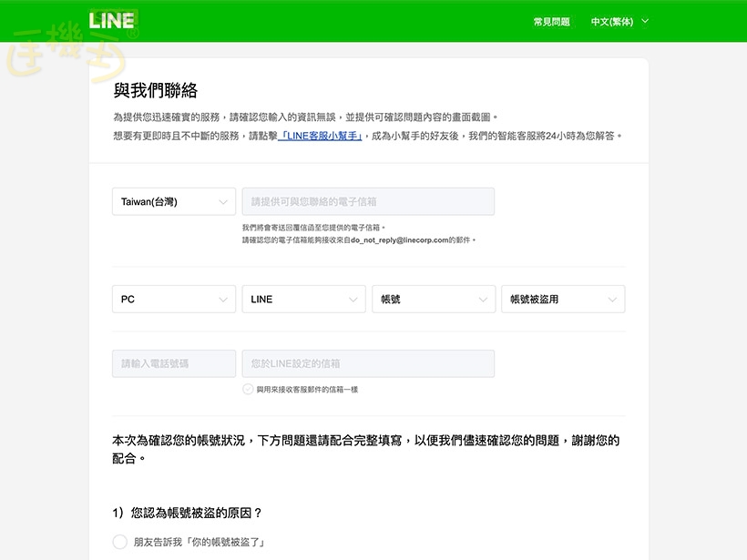Click the arrow icon in the Taiwan(台灣) selector

[223, 201]
